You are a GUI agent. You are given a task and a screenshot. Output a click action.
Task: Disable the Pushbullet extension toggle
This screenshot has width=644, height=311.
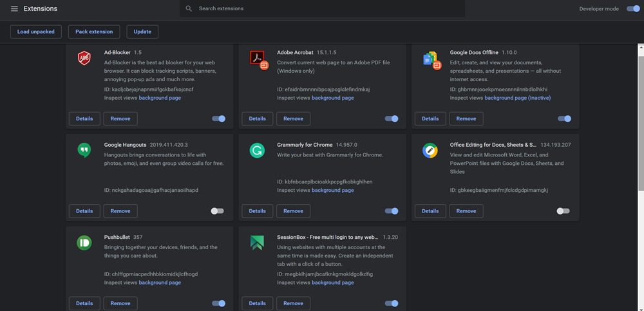[218, 304]
